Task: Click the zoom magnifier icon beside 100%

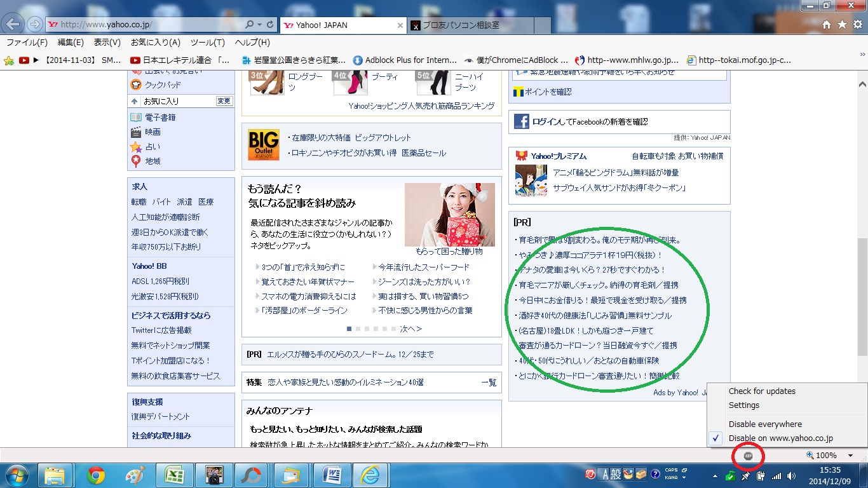Action: (810, 455)
